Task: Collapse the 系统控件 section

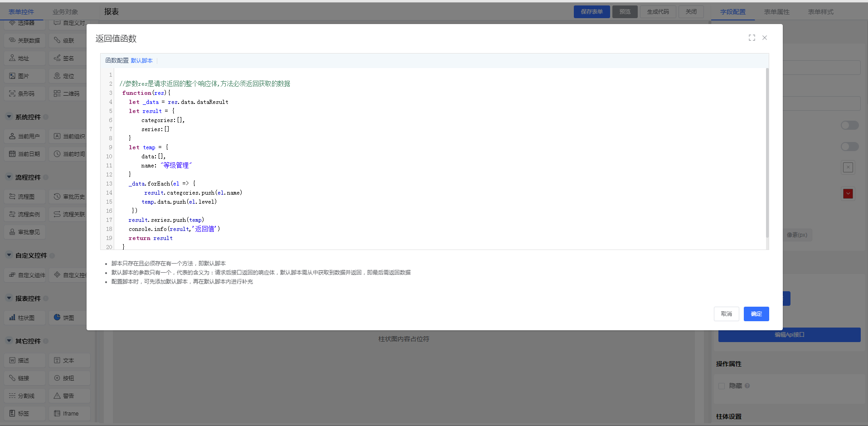Action: coord(9,117)
